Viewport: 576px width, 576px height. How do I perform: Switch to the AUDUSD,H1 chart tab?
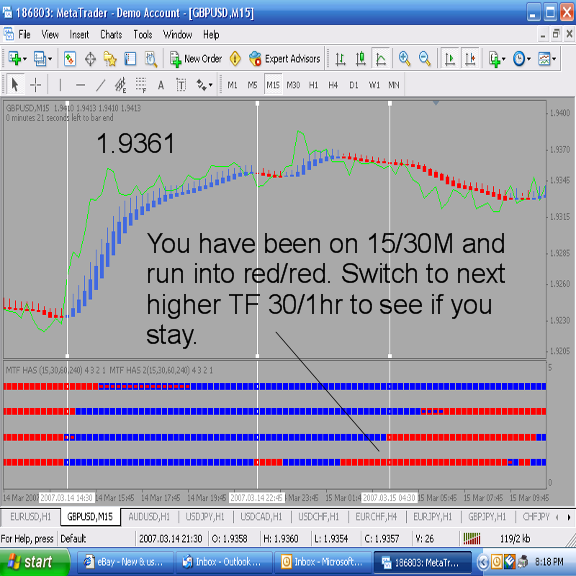click(x=149, y=517)
